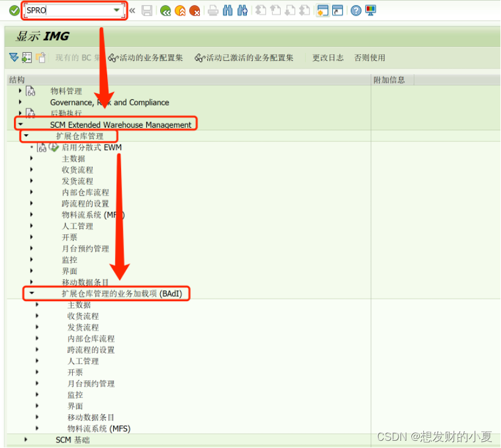Click the red Cancel icon
Viewport: 501px width, 448px height.
(x=194, y=11)
